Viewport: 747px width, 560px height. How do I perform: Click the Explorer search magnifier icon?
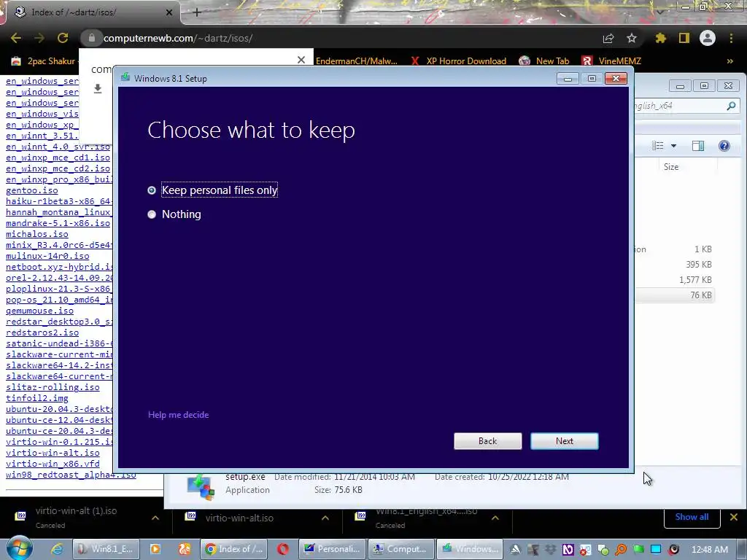[x=731, y=106]
